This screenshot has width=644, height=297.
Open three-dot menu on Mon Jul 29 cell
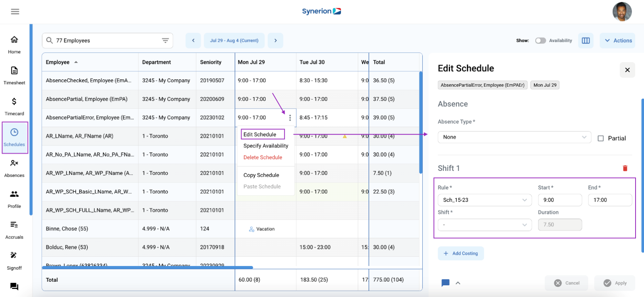(290, 118)
